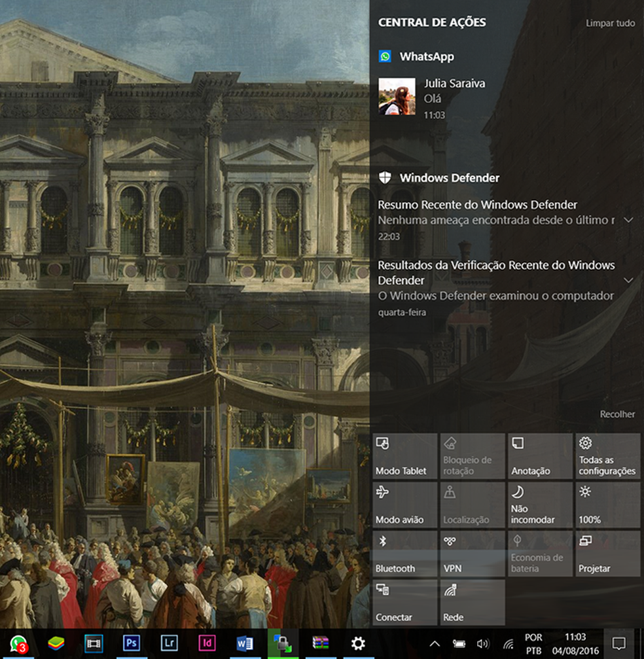Click the Windows Defender group header text
Image resolution: width=644 pixels, height=659 pixels.
click(x=450, y=178)
